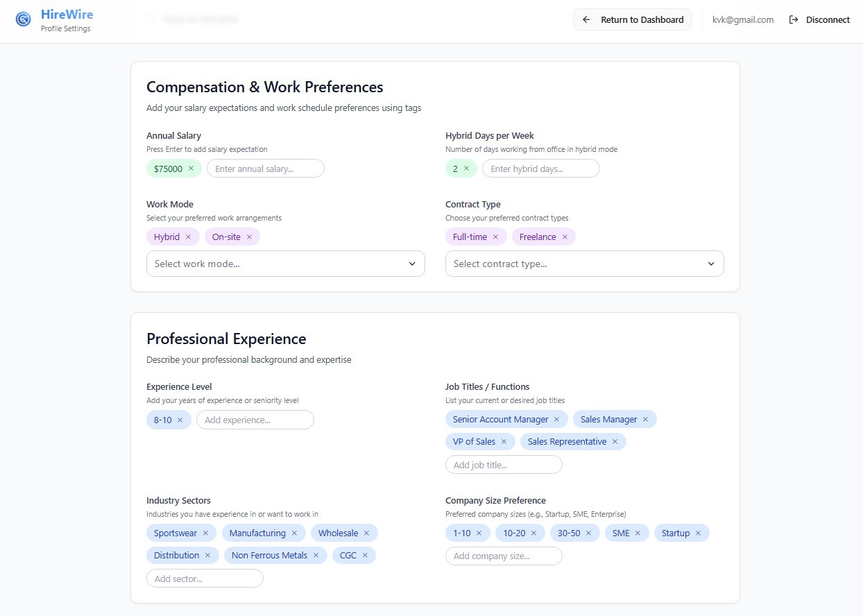Click the Experience Level label
The height and width of the screenshot is (616, 863).
(x=179, y=387)
